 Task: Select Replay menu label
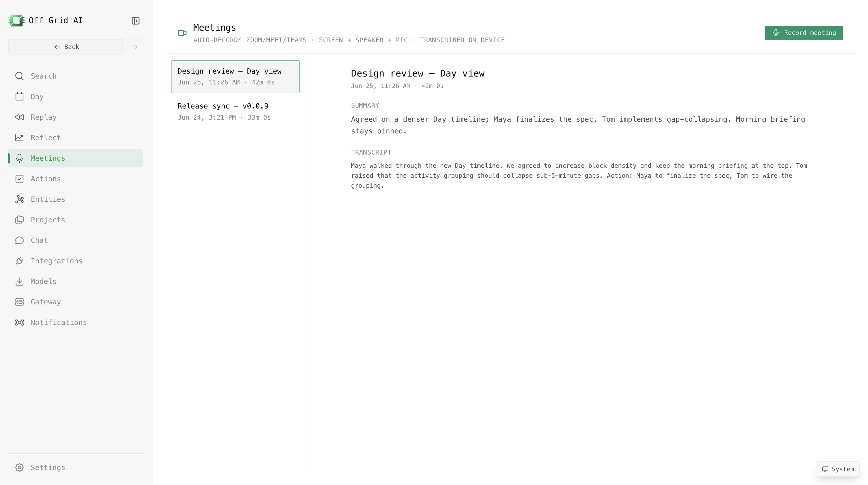[44, 117]
